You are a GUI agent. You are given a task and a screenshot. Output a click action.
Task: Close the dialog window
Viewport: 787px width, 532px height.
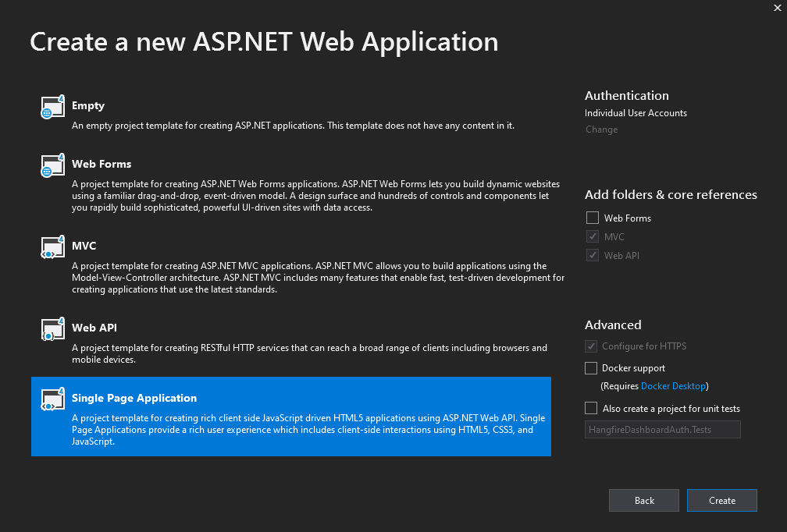(775, 9)
